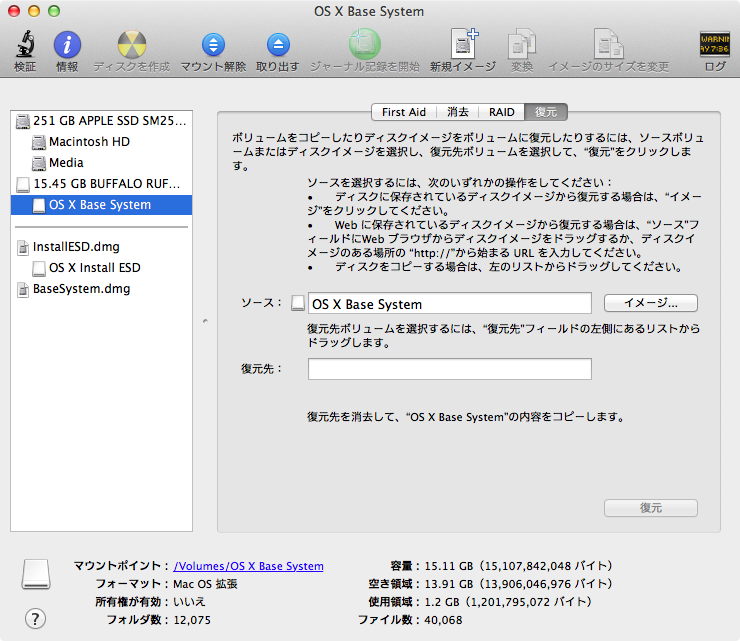Select BaseSystem.dmg disk image
The width and height of the screenshot is (740, 641).
coord(101,289)
